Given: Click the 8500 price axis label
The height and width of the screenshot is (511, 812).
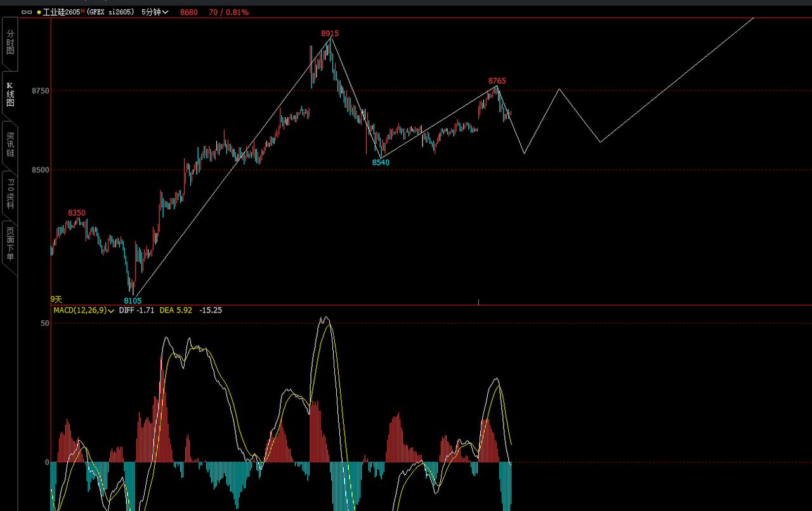Looking at the screenshot, I should tap(41, 170).
